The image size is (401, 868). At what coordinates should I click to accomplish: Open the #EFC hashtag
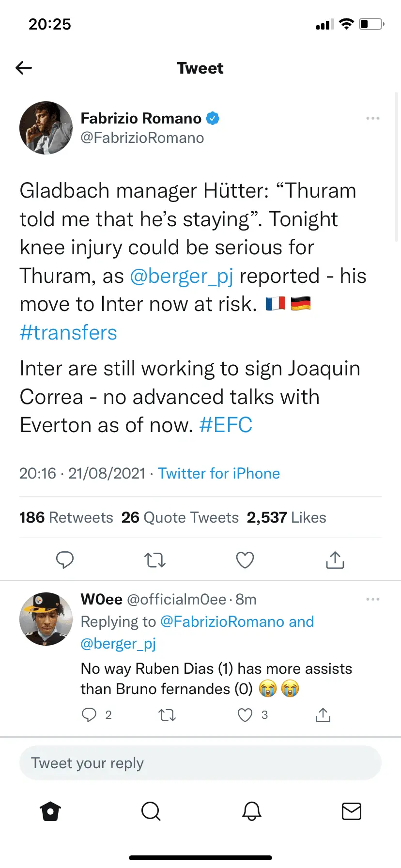tap(226, 425)
